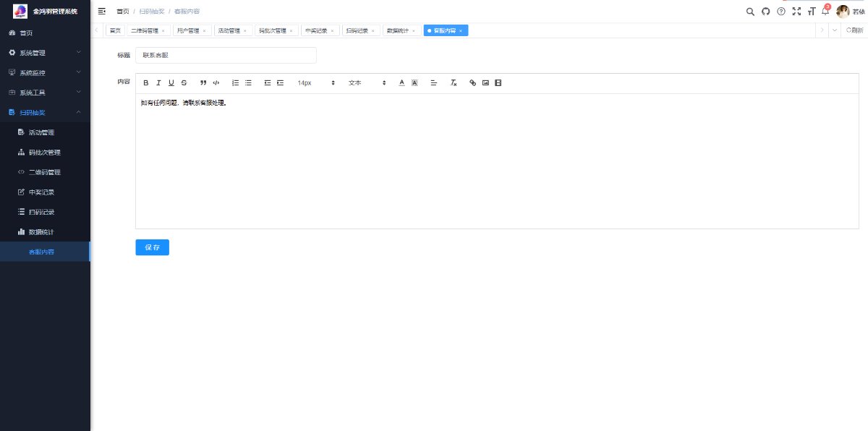Toggle italic formatting in the editor
Viewport: 868px width, 431px height.
click(158, 83)
